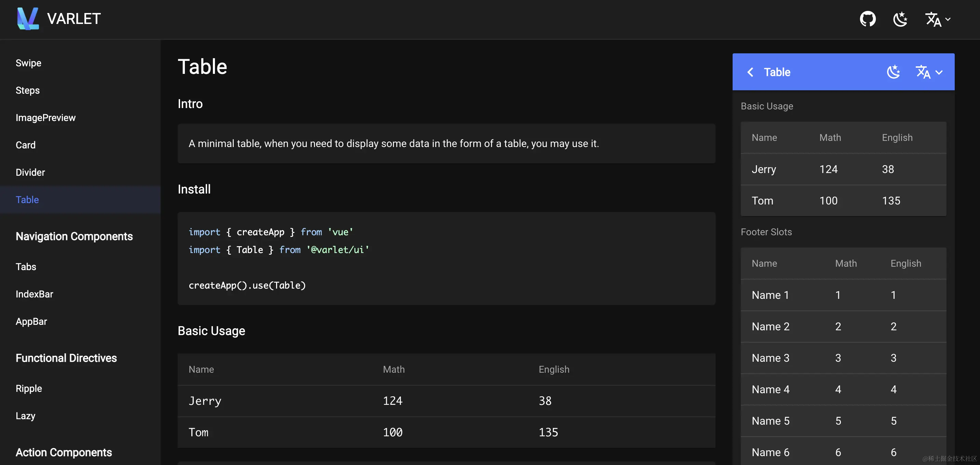The height and width of the screenshot is (465, 980).
Task: Open the Tabs component page
Action: point(26,267)
